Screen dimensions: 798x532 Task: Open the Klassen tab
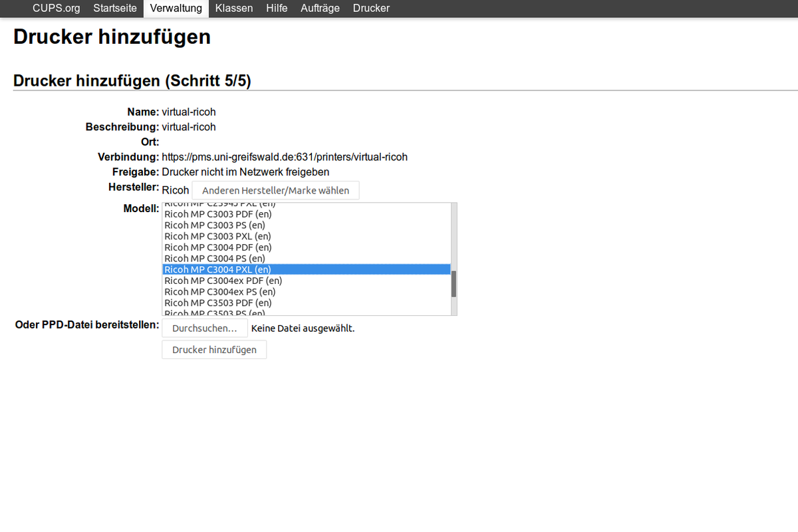coord(234,9)
